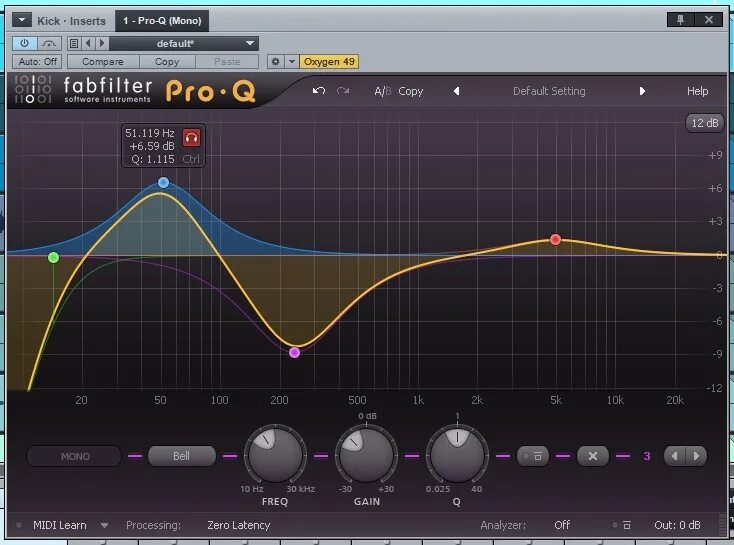Select previous band left arrow

pos(675,456)
